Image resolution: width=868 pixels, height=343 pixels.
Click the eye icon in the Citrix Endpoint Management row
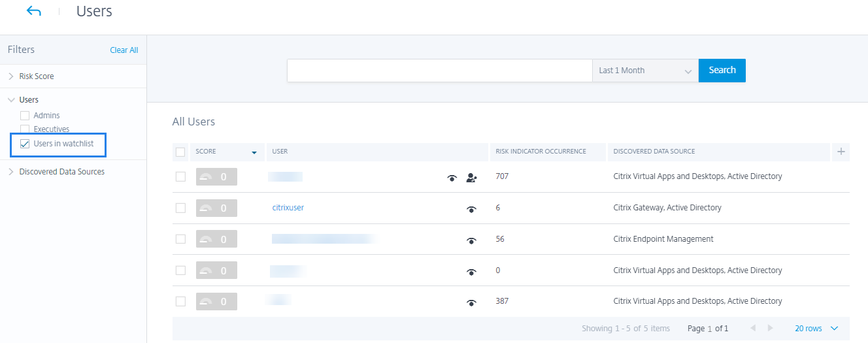[x=471, y=240]
